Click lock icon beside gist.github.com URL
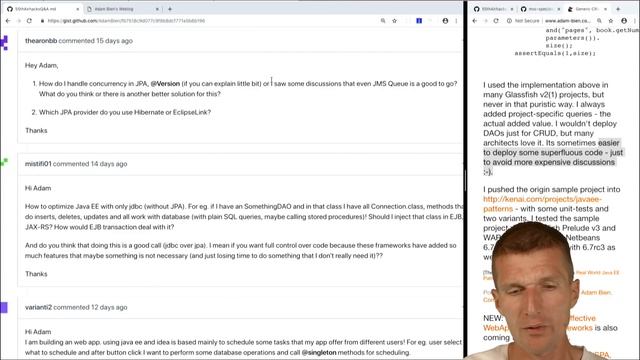 (42, 21)
